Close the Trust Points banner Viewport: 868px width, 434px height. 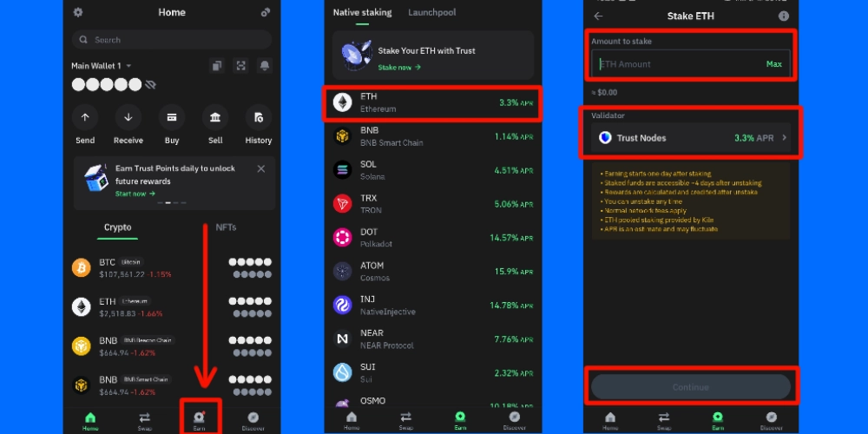pyautogui.click(x=261, y=168)
